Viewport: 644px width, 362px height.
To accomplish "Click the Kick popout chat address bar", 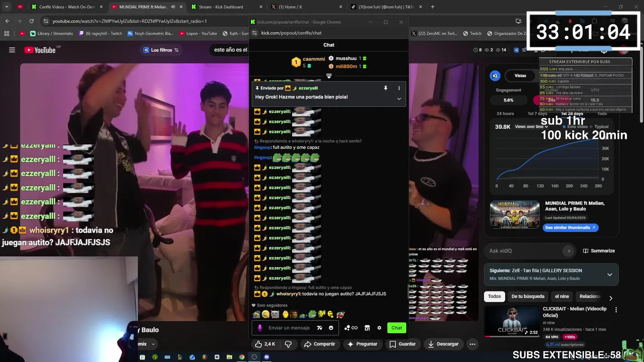I will 291,33.
